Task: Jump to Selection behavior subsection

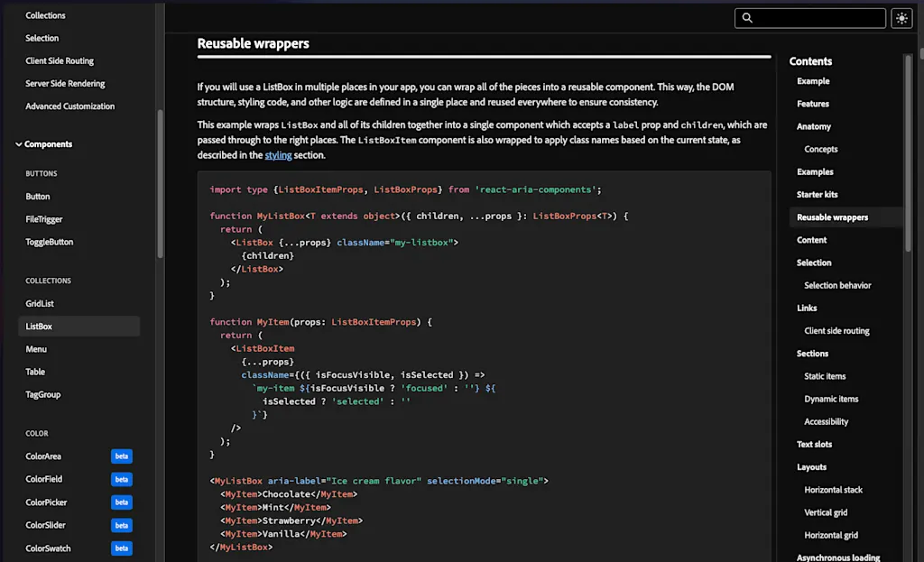Action: (837, 286)
